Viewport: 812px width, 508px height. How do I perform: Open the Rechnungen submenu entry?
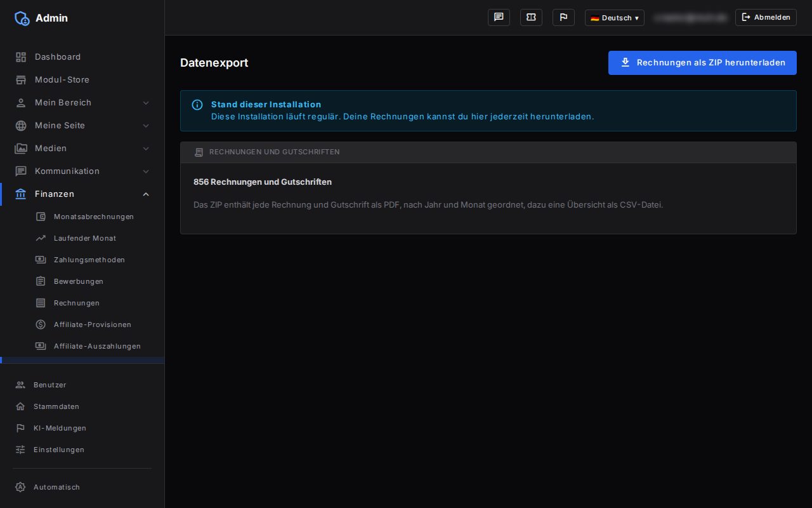coord(82,303)
